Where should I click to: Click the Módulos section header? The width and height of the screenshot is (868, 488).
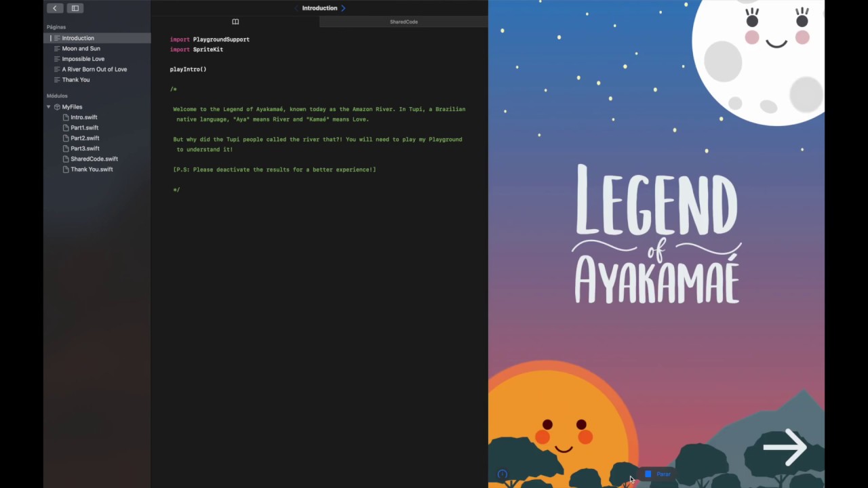click(x=57, y=96)
